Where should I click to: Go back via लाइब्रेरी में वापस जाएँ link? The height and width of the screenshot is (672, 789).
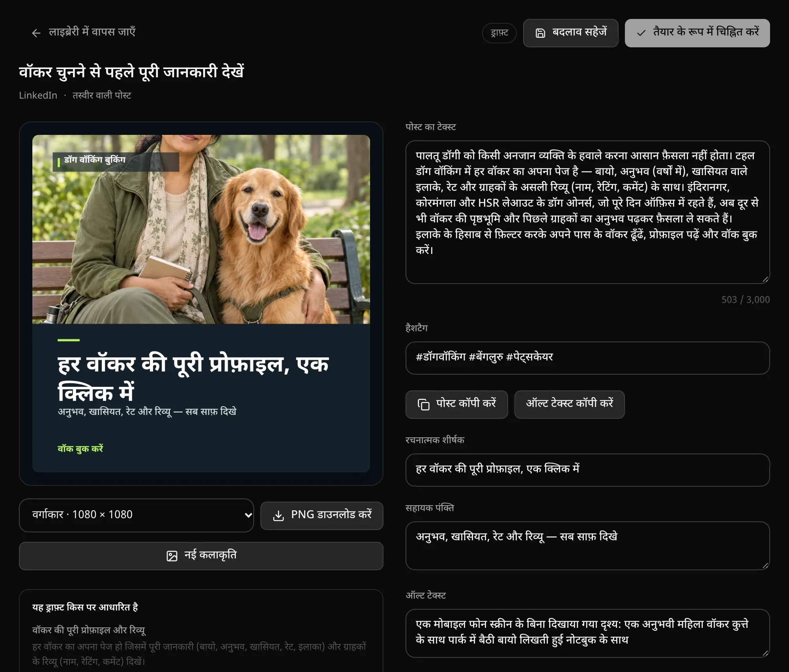point(83,32)
